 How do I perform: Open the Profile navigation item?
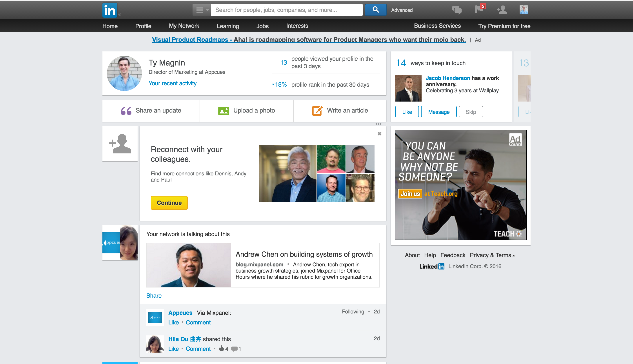pos(143,26)
